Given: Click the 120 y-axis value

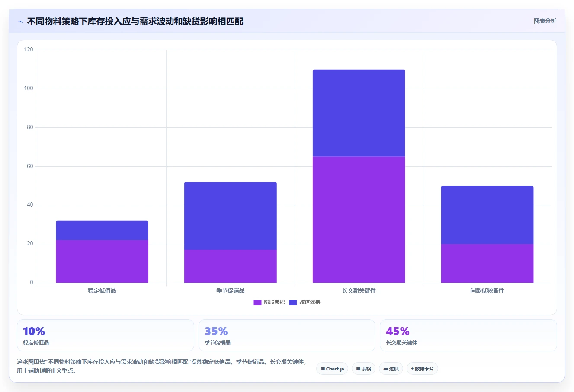Looking at the screenshot, I should [29, 50].
